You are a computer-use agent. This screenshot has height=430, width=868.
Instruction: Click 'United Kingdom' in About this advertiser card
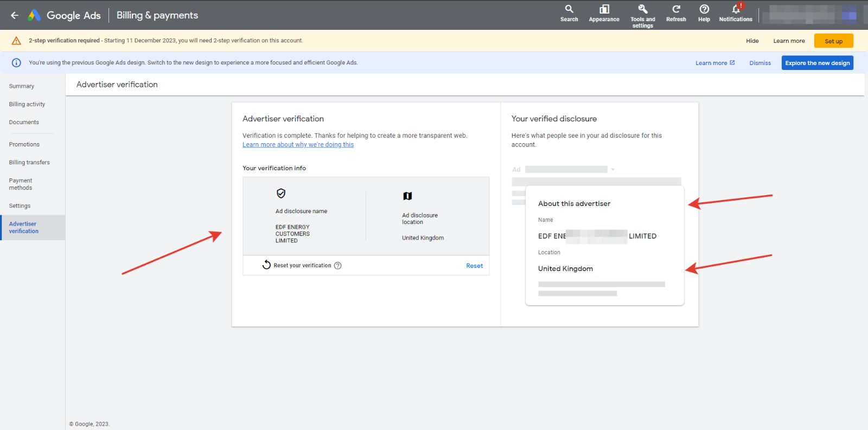point(565,269)
